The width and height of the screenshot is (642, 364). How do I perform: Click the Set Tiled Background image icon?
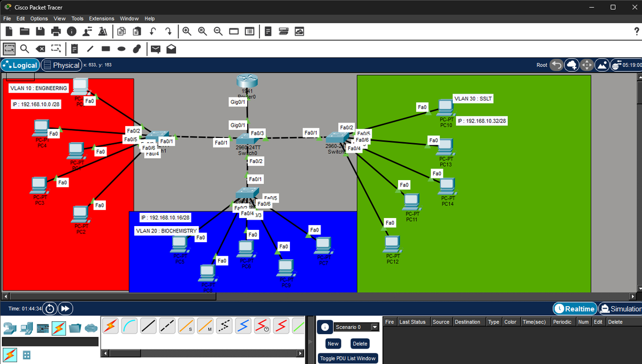tap(602, 65)
